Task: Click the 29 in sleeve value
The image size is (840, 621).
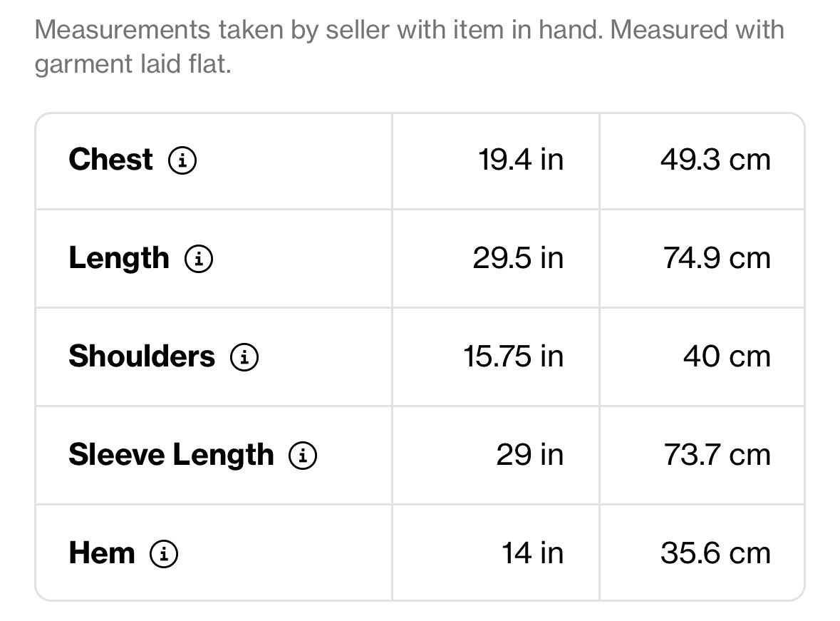Action: [x=530, y=456]
